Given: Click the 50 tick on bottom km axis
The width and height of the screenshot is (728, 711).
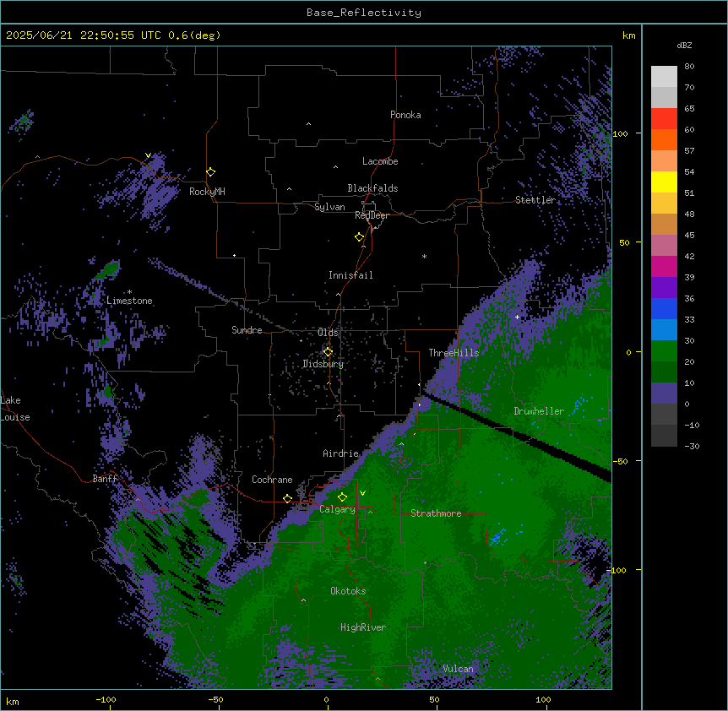Looking at the screenshot, I should (x=434, y=700).
